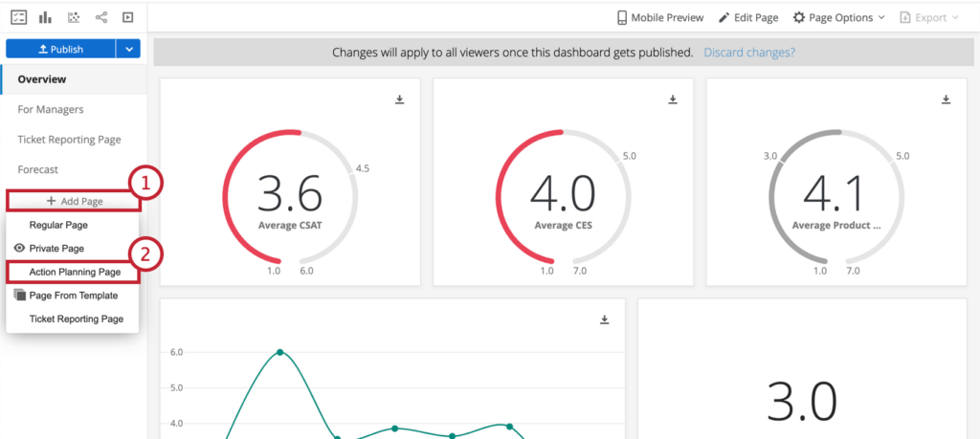This screenshot has height=439, width=980.
Task: Click the share nodes icon
Action: (101, 17)
